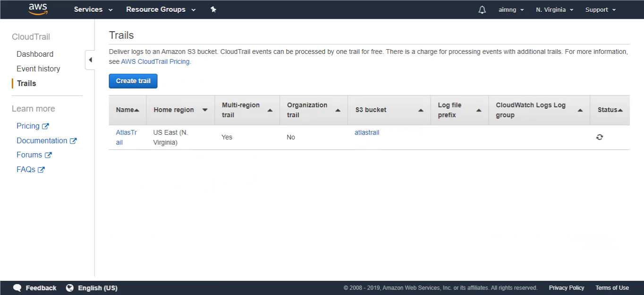Go to the Dashboard page

pos(35,54)
